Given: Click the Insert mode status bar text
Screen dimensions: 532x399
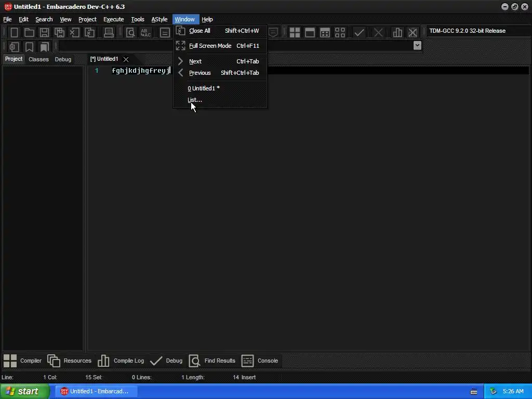Looking at the screenshot, I should point(248,377).
